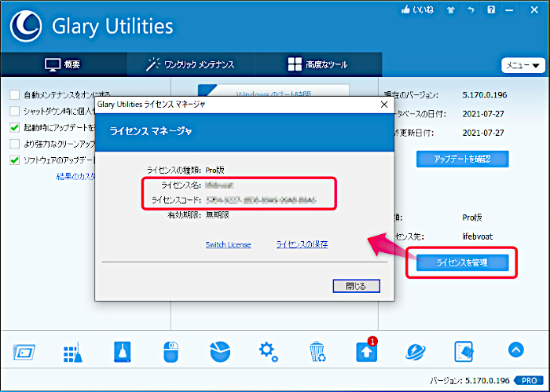
Task: Open the notepad with eraser icon
Action: pos(464,352)
